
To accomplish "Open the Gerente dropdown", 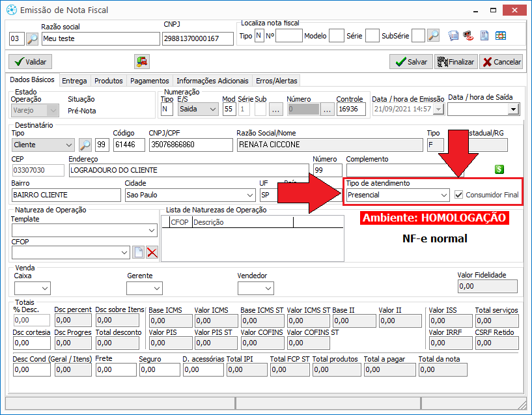I will click(x=157, y=289).
